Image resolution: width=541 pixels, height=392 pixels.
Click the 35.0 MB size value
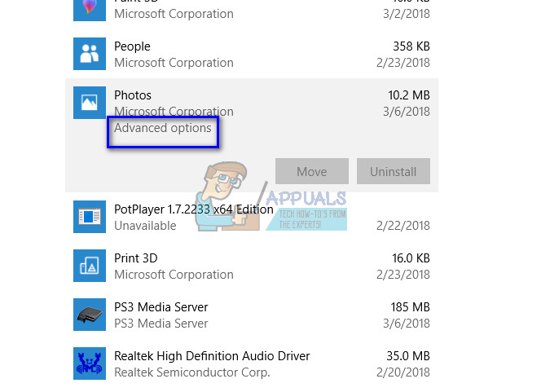coord(408,356)
